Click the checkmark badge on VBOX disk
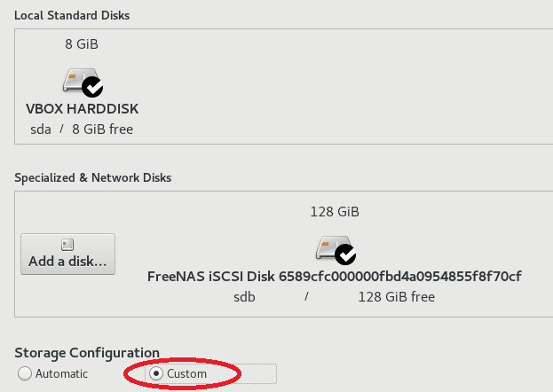 (x=92, y=87)
